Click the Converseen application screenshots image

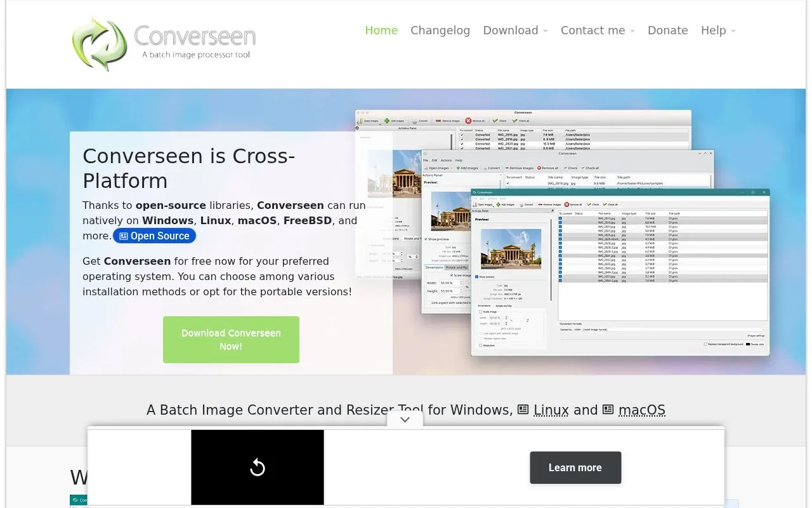click(x=562, y=233)
